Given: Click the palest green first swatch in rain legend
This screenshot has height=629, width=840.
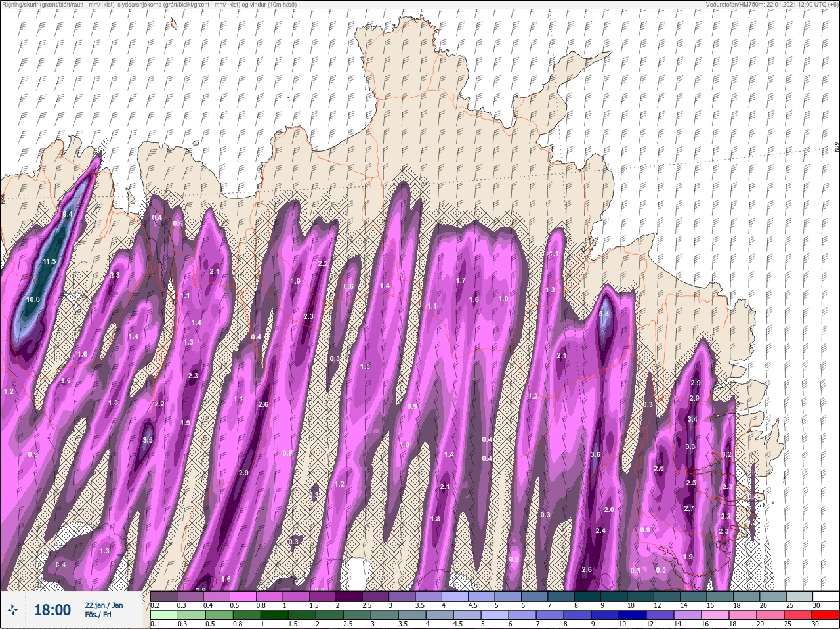Looking at the screenshot, I should click(164, 615).
